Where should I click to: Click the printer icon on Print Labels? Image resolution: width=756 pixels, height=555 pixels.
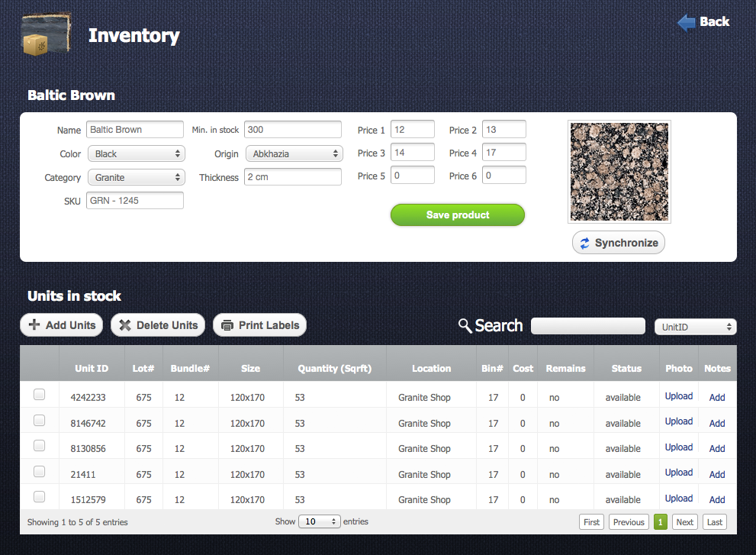click(227, 325)
